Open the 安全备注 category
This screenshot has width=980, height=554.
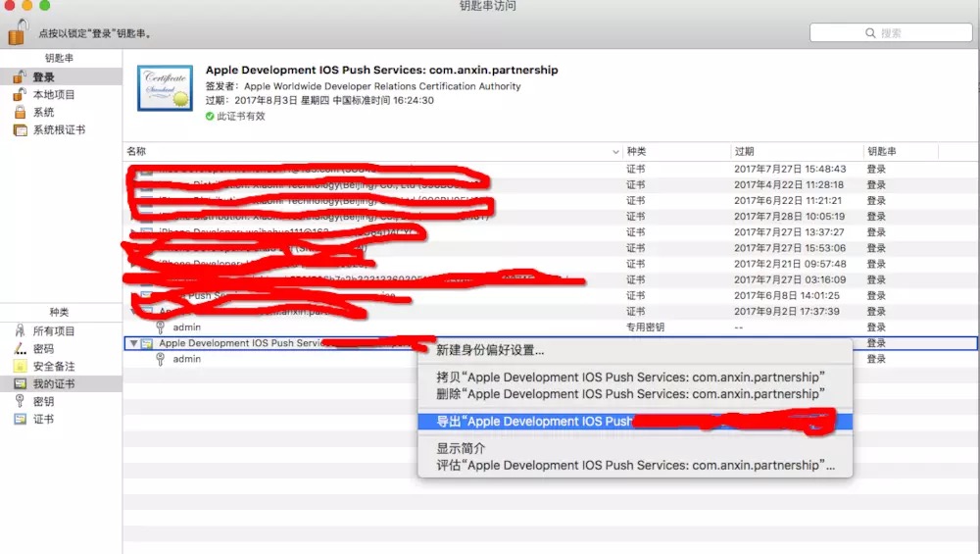point(61,366)
